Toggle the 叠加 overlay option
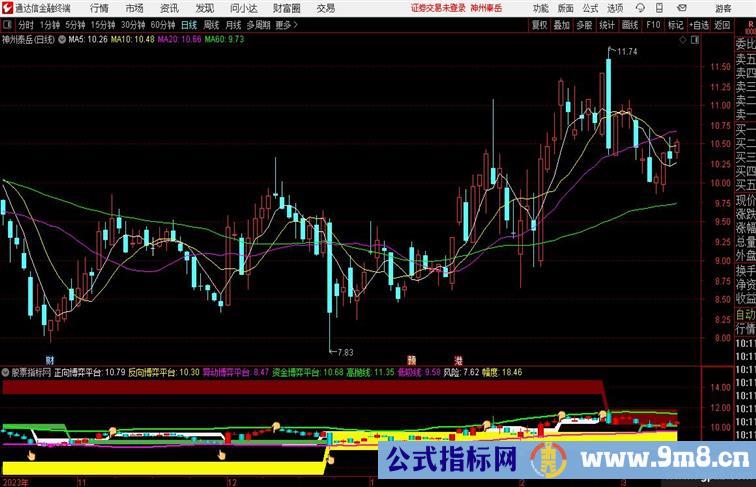Image resolution: width=756 pixels, height=487 pixels. (x=562, y=25)
